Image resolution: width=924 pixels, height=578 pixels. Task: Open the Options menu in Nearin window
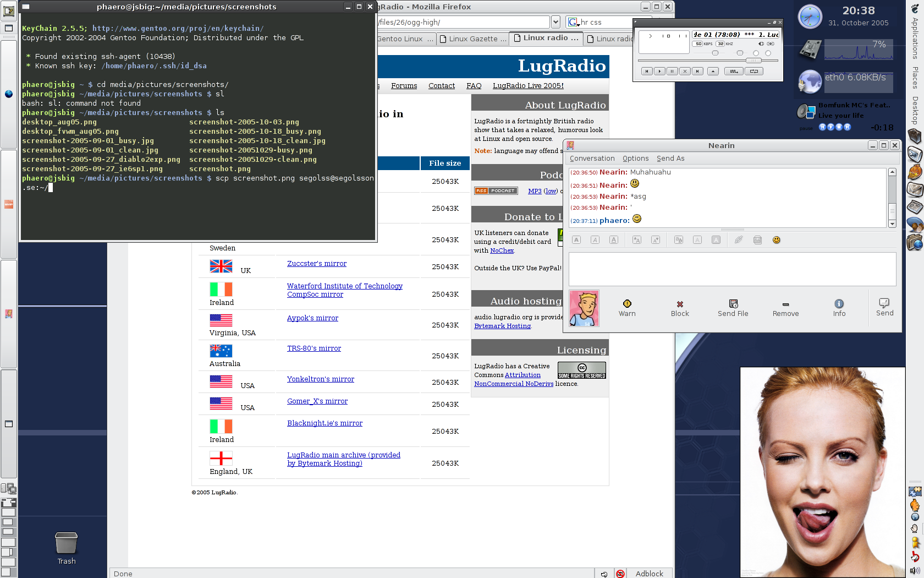tap(635, 159)
